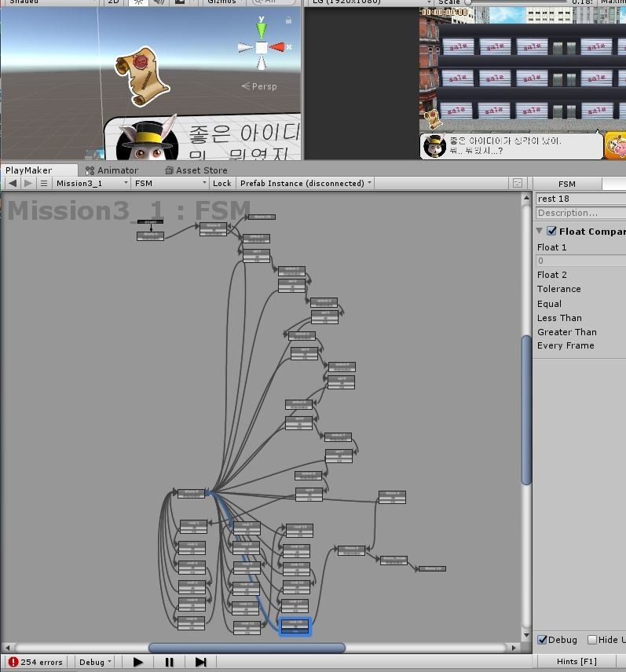Viewport: 626px width, 672px height.
Task: Open the Mission3_1 object dropdown
Action: pyautogui.click(x=92, y=184)
